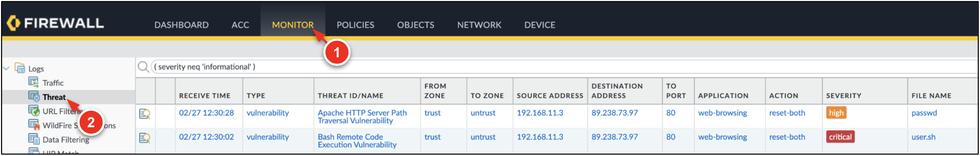Click the passwd file name link

[x=924, y=113]
